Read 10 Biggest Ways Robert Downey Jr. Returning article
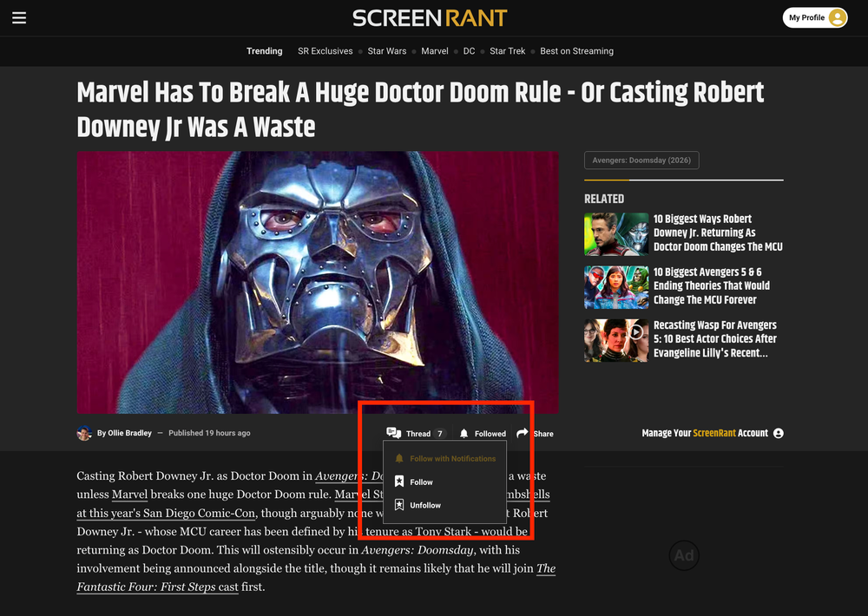The height and width of the screenshot is (616, 868). click(718, 233)
